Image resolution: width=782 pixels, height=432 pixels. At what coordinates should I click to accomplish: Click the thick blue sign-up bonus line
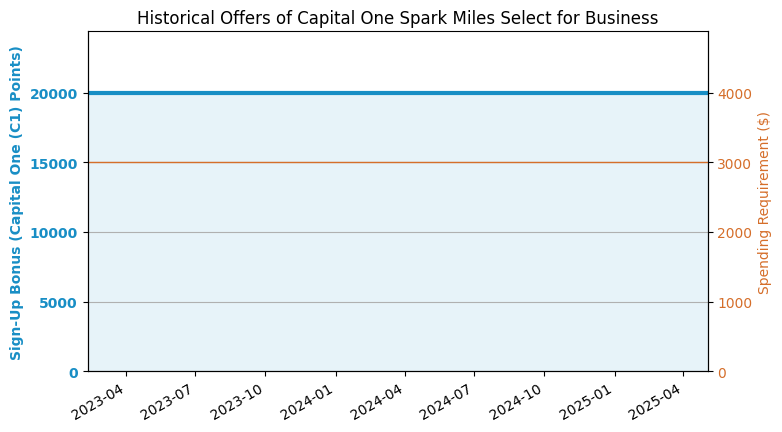click(x=398, y=93)
